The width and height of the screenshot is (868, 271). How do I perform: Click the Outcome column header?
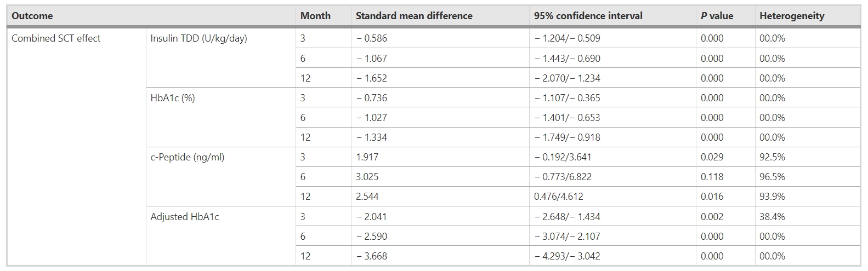point(32,16)
